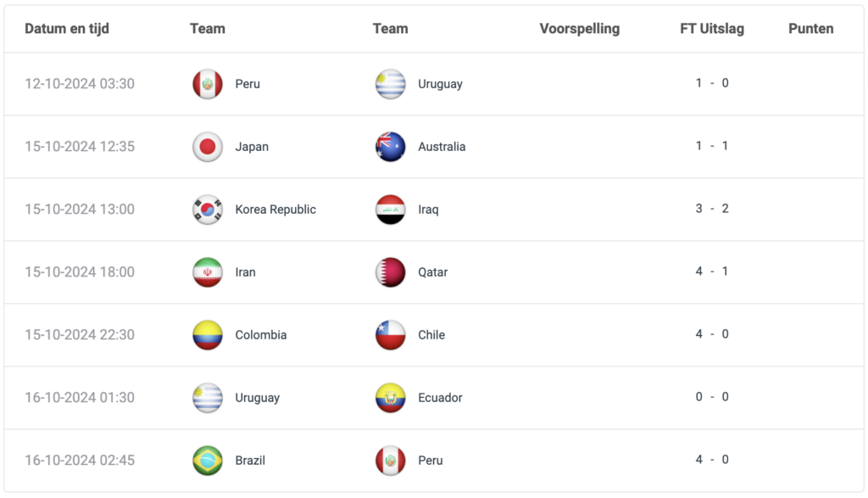The image size is (868, 498).
Task: Select the Australia flag icon
Action: coord(390,147)
